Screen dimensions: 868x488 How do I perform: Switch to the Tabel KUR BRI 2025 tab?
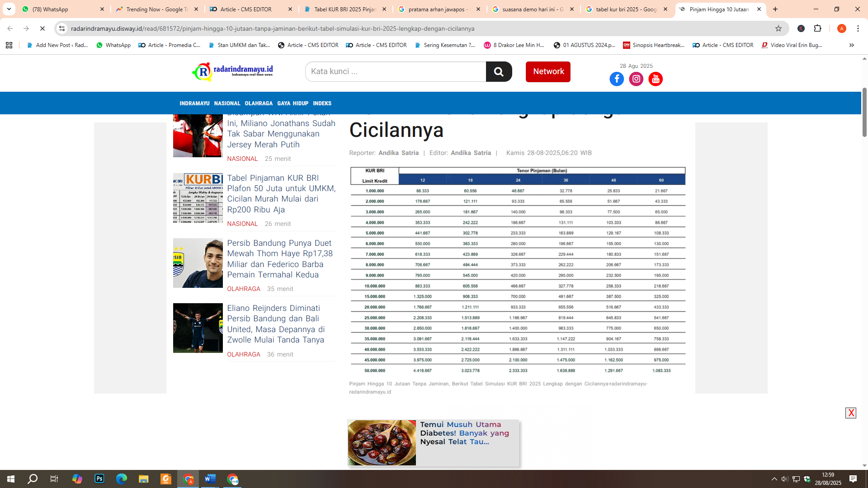tap(345, 9)
